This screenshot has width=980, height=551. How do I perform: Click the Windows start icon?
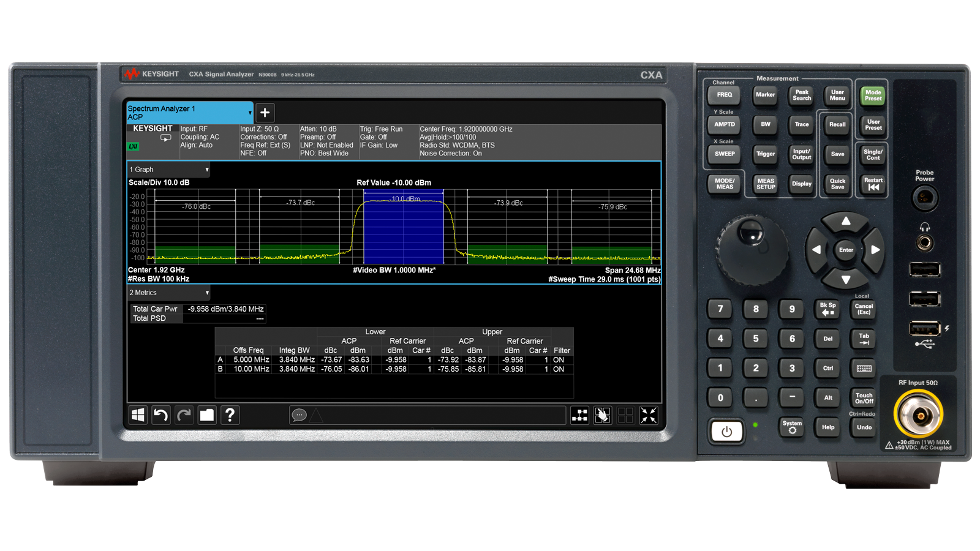click(138, 415)
